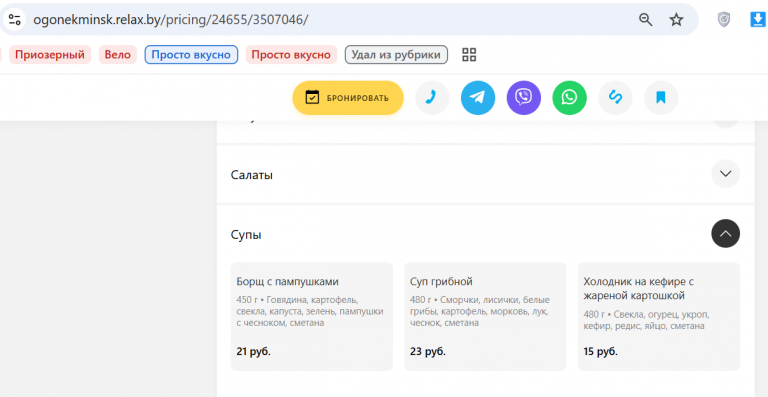Bookmark page with star icon
This screenshot has height=397, width=768.
[676, 20]
